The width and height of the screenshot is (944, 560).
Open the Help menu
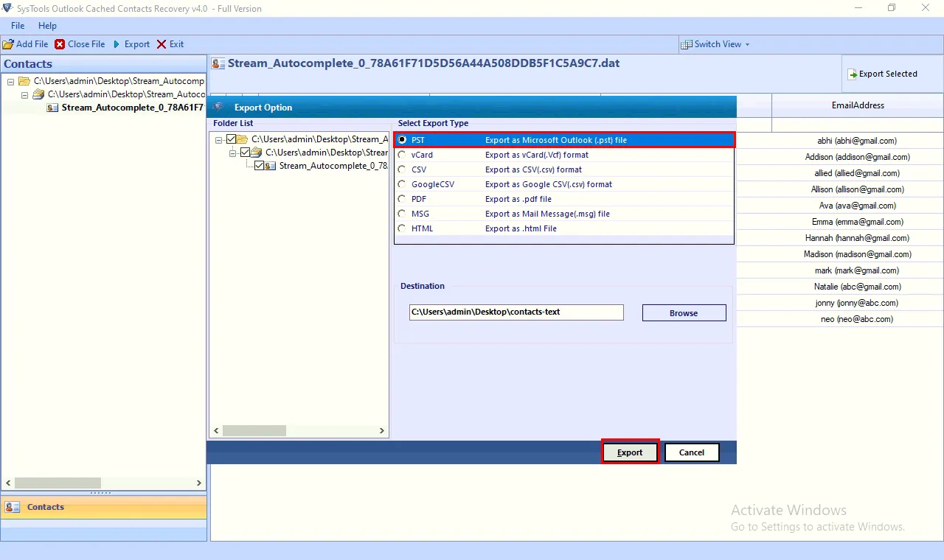pyautogui.click(x=47, y=25)
